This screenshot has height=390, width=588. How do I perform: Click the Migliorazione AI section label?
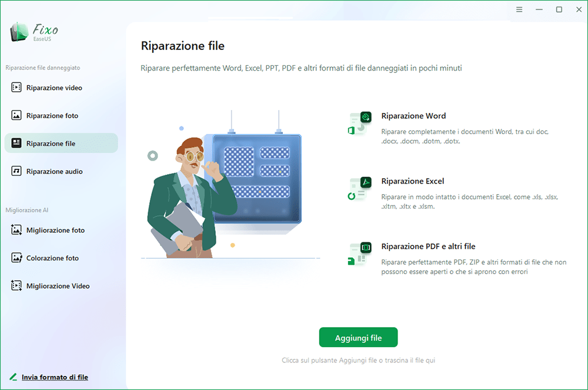(x=27, y=210)
